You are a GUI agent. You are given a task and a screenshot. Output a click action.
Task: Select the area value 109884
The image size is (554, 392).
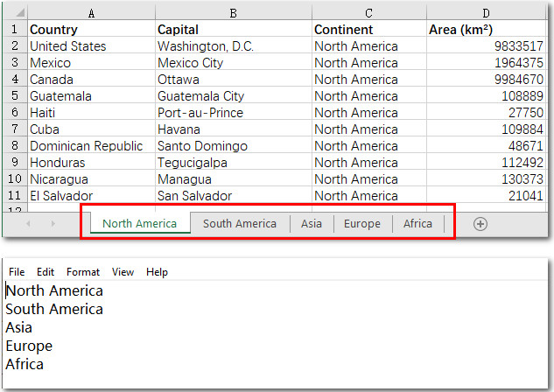(486, 129)
